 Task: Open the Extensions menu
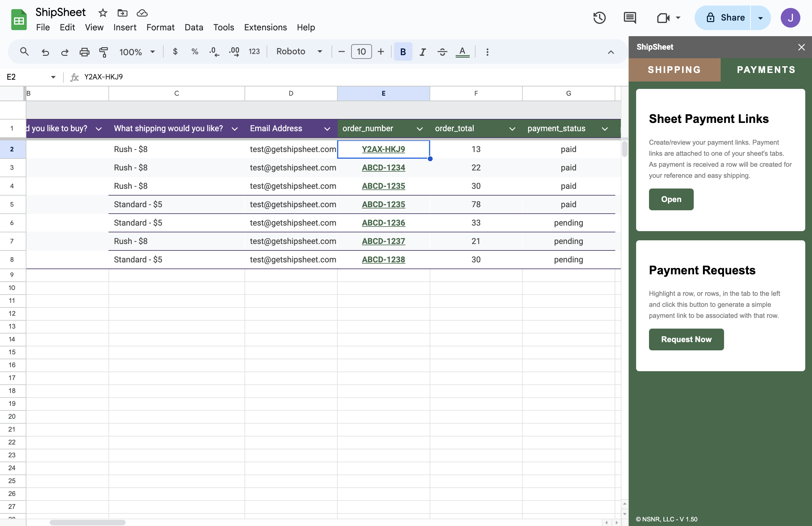click(265, 27)
